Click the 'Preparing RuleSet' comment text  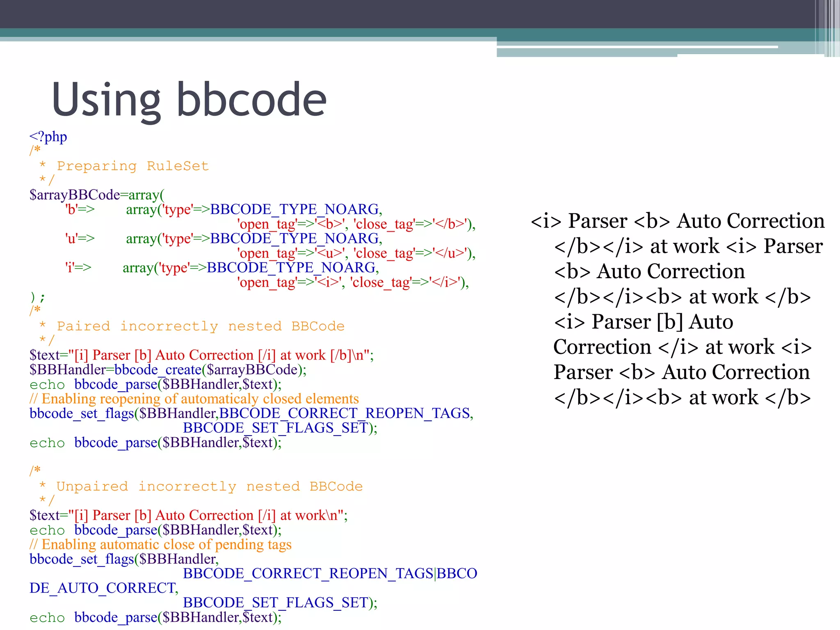(x=132, y=166)
